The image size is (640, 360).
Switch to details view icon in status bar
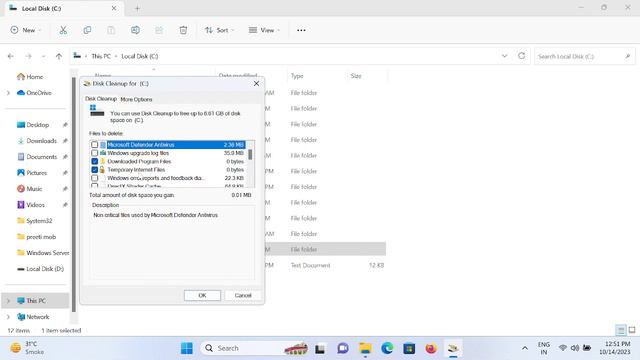point(621,330)
